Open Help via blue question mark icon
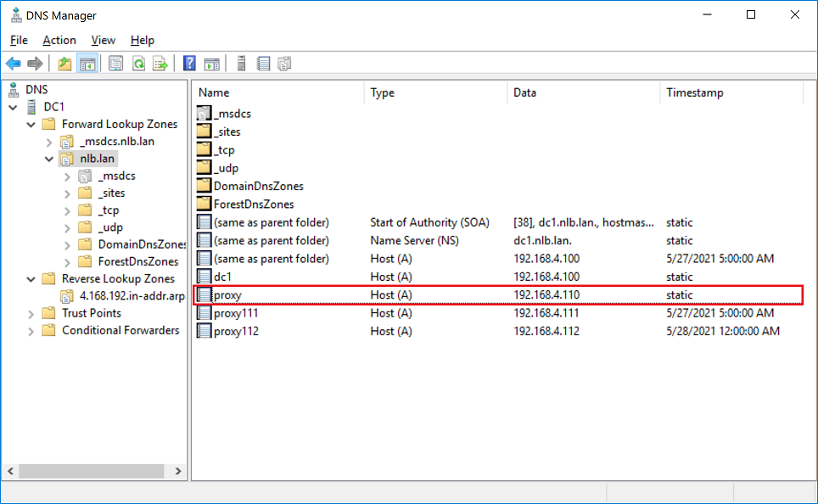The width and height of the screenshot is (818, 504). click(189, 64)
